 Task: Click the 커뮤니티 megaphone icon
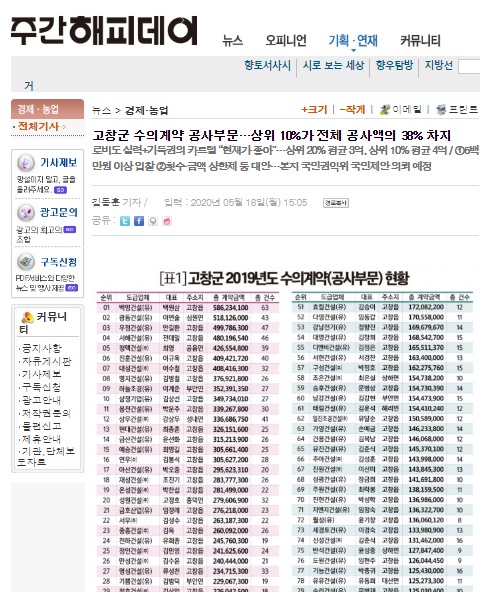(x=27, y=318)
